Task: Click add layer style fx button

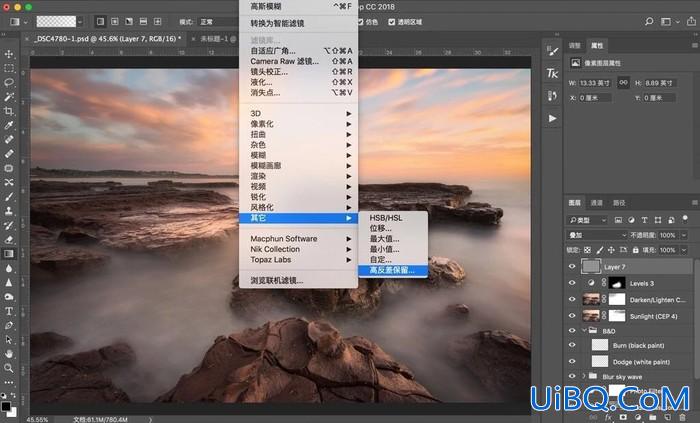Action: tap(608, 417)
